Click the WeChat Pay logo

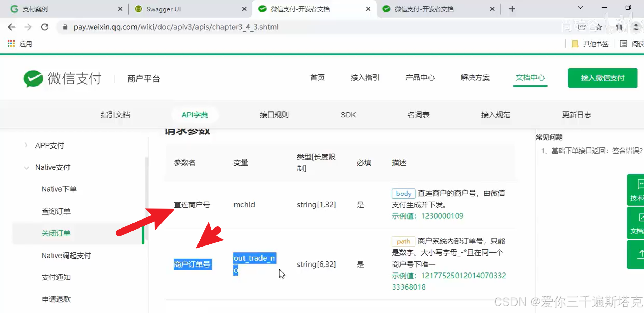click(62, 79)
